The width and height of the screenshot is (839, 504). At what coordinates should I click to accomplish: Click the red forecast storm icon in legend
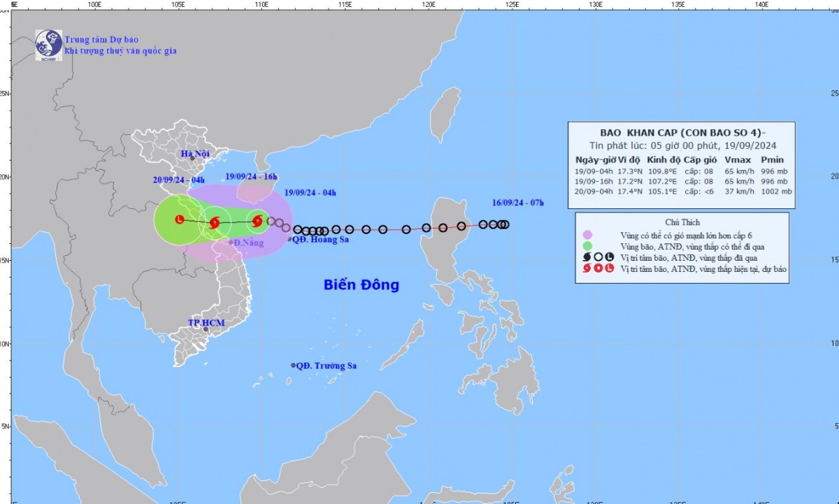[x=587, y=268]
